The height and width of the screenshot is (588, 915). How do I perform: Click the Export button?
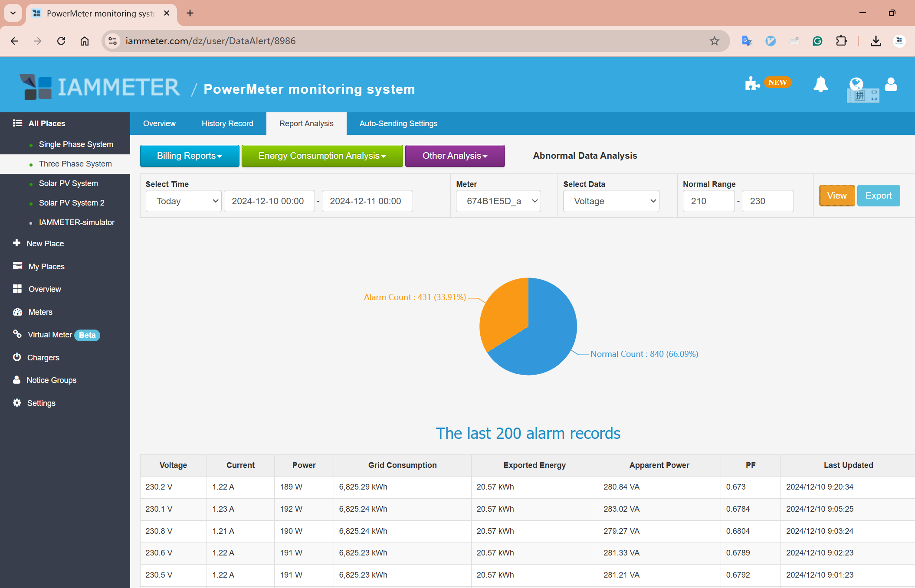point(879,196)
